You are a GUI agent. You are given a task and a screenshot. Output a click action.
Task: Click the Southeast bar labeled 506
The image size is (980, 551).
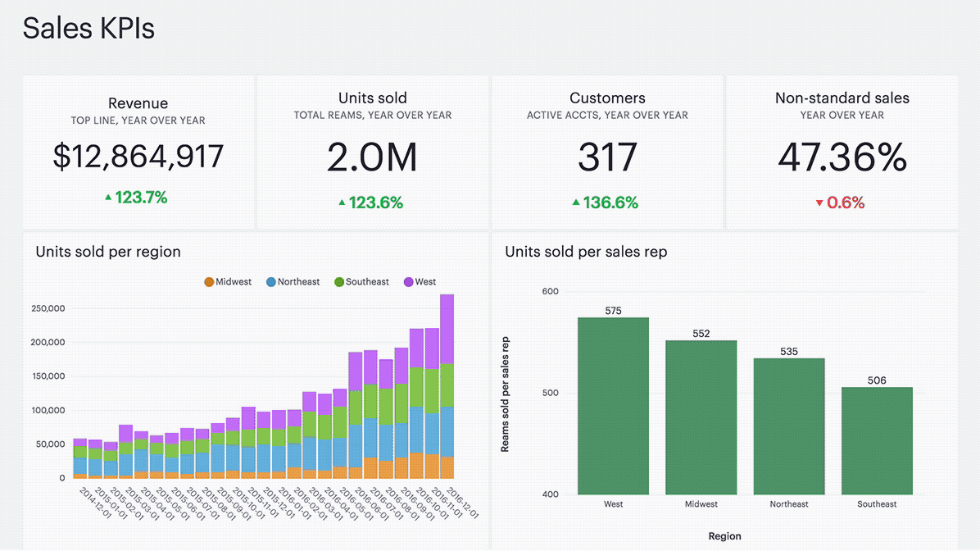pos(877,441)
